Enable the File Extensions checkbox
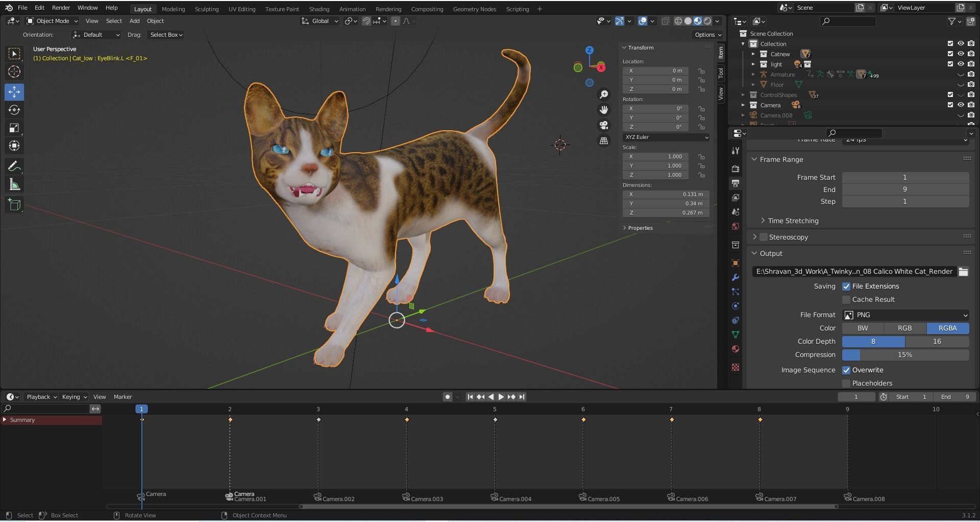Screen dimensions: 980x522 point(846,287)
